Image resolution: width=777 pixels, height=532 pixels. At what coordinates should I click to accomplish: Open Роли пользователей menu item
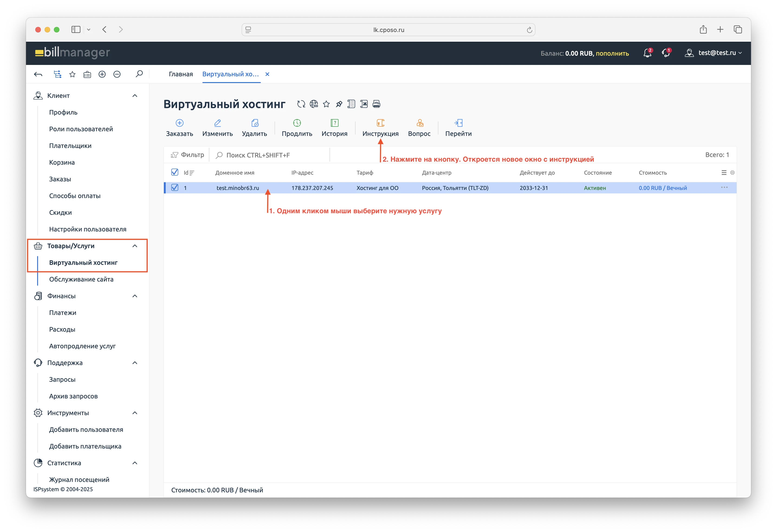[x=81, y=129]
